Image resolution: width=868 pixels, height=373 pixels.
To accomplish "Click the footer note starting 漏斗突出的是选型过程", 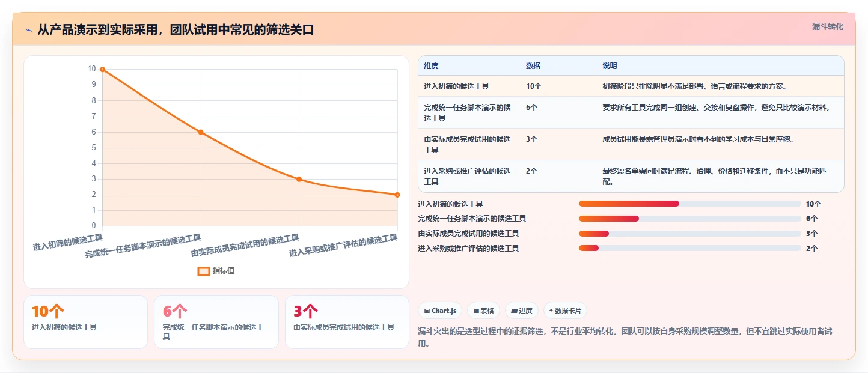I will (625, 337).
